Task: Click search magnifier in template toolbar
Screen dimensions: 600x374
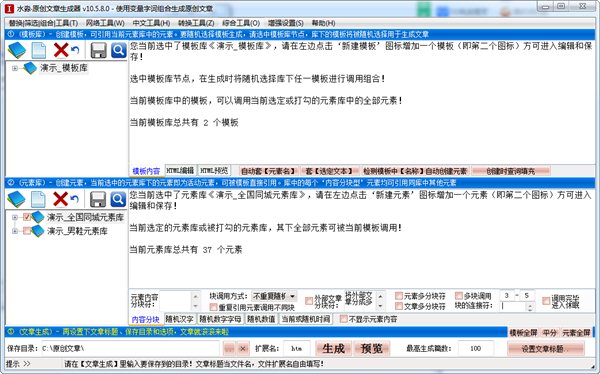Action: tap(119, 50)
